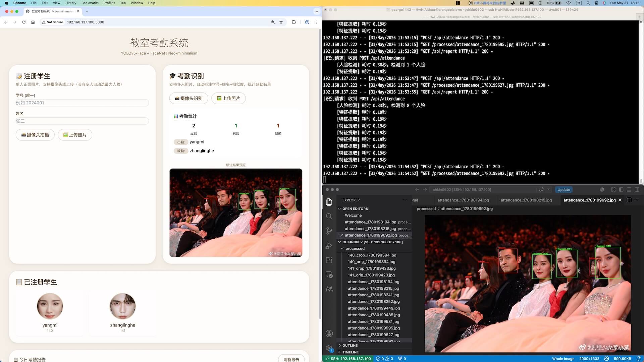This screenshot has height=362, width=644.
Task: Open VS Code editor more actions ellipsis
Action: [637, 200]
